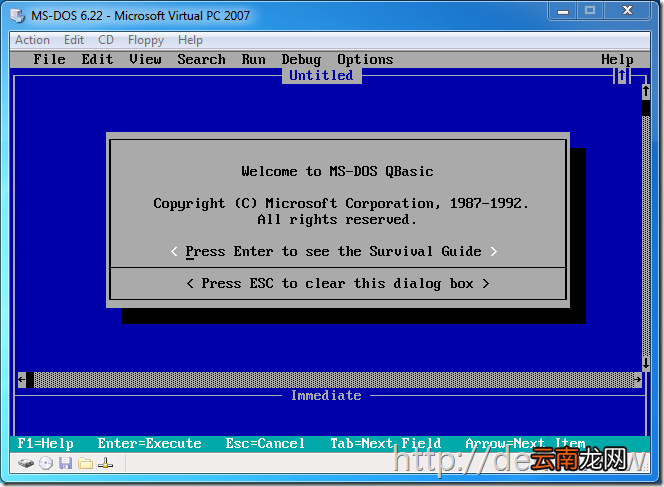Open the Virtual PC Help menu
This screenshot has height=487, width=664.
(190, 40)
